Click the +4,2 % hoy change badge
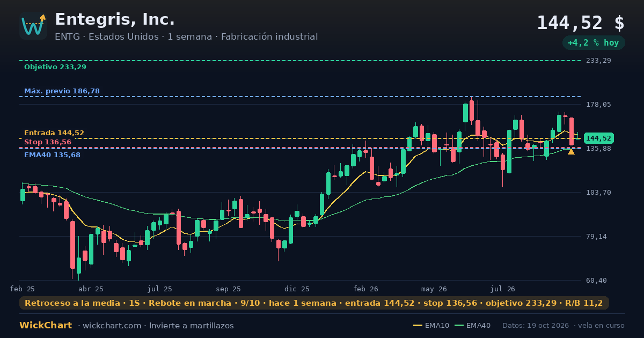Screen dimensions: 644x338 [593, 43]
